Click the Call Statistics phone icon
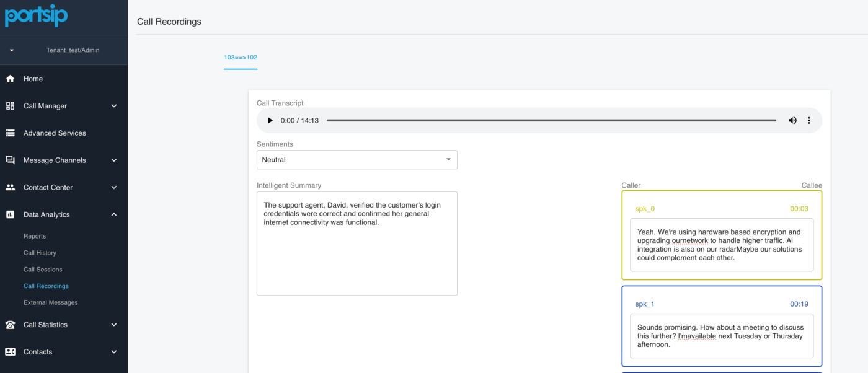 point(10,325)
